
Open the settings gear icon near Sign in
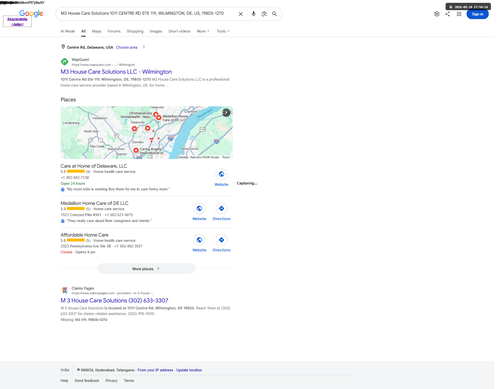[x=437, y=14]
